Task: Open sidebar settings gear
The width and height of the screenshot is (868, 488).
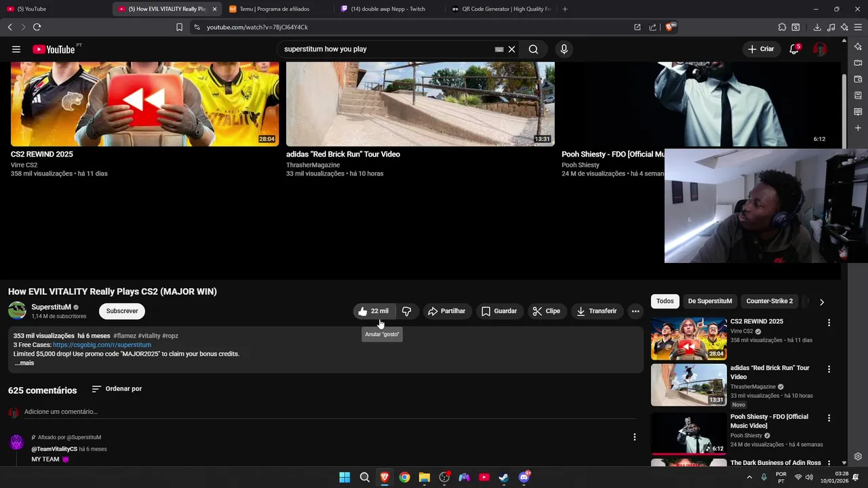Action: tap(858, 457)
